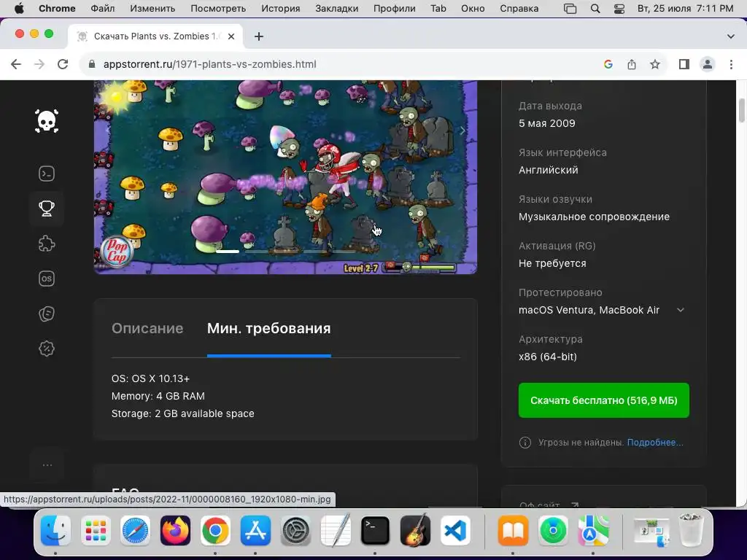Open Visual Studio Code from Dock
Viewport: 747px width, 560px height.
click(455, 531)
